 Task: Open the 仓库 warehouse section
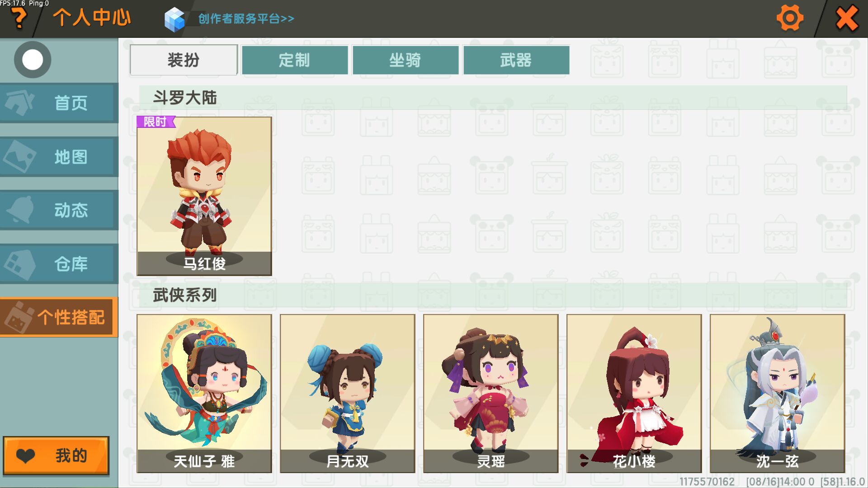[59, 264]
